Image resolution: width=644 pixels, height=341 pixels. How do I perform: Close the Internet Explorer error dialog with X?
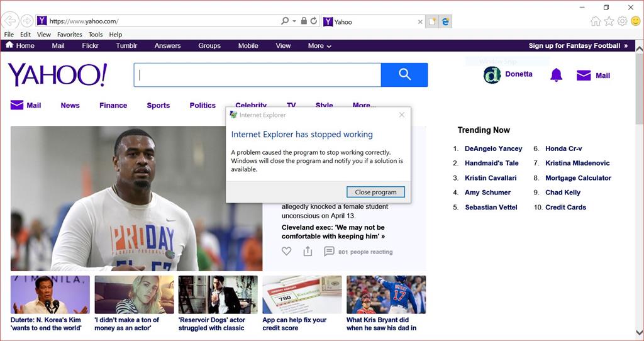[402, 115]
